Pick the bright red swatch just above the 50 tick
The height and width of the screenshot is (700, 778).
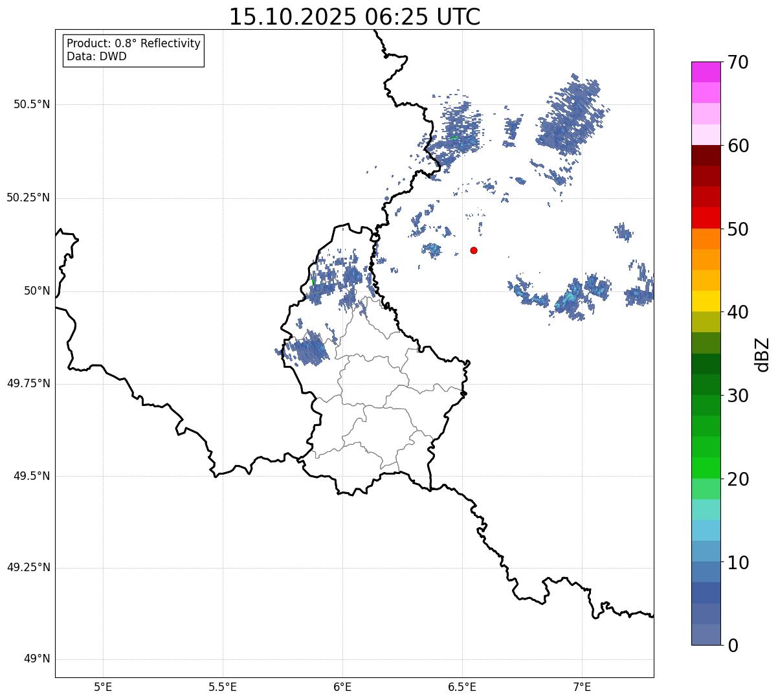(706, 218)
